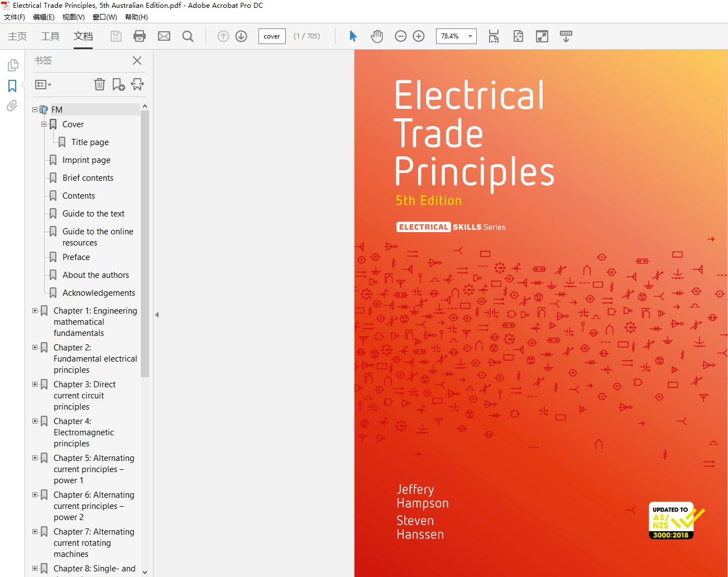Activate the selection arrow tool
Viewport: 728px width, 577px height.
pos(353,36)
